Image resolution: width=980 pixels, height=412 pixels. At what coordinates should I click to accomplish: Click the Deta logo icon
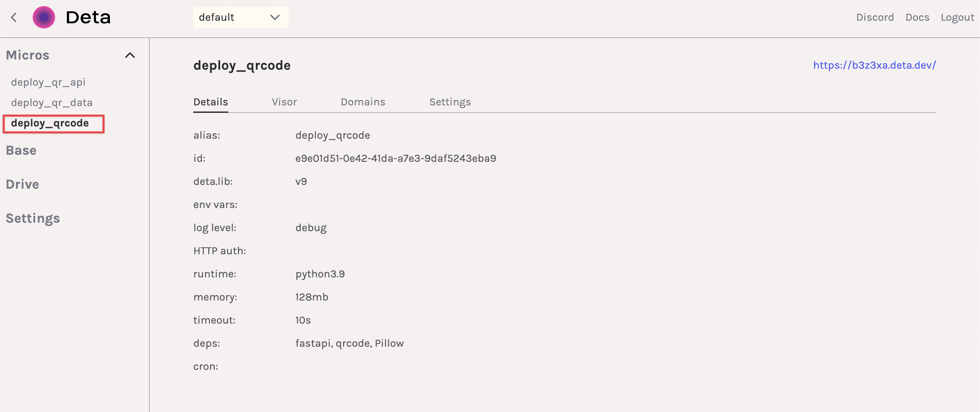(x=44, y=17)
